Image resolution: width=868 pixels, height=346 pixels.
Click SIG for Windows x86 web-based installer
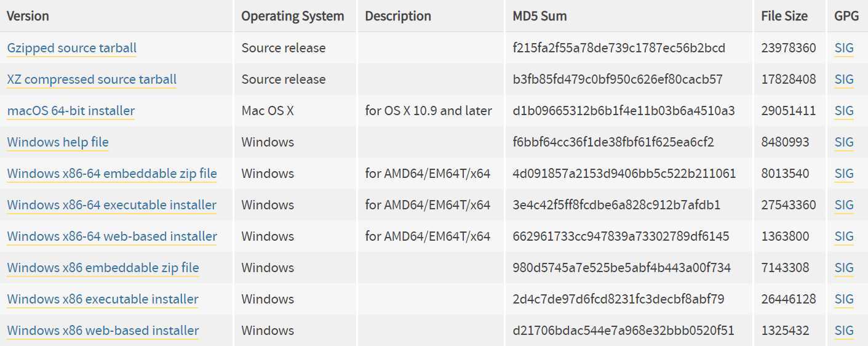coord(844,331)
